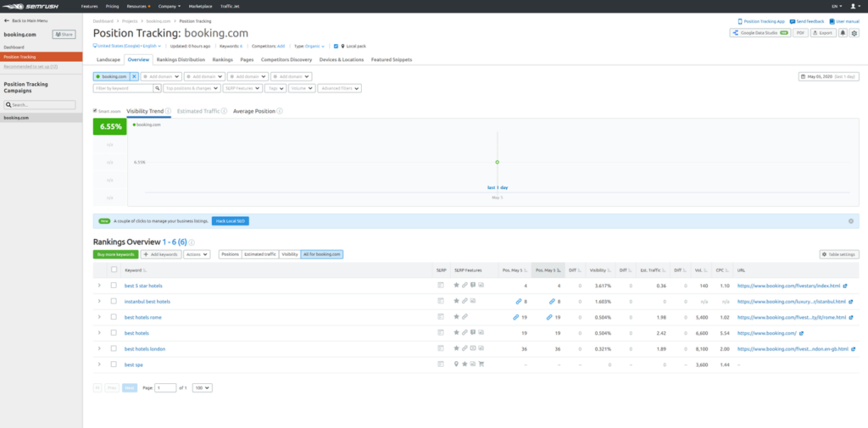The width and height of the screenshot is (868, 428).
Task: Open the Position Tracking App link
Action: 761,21
